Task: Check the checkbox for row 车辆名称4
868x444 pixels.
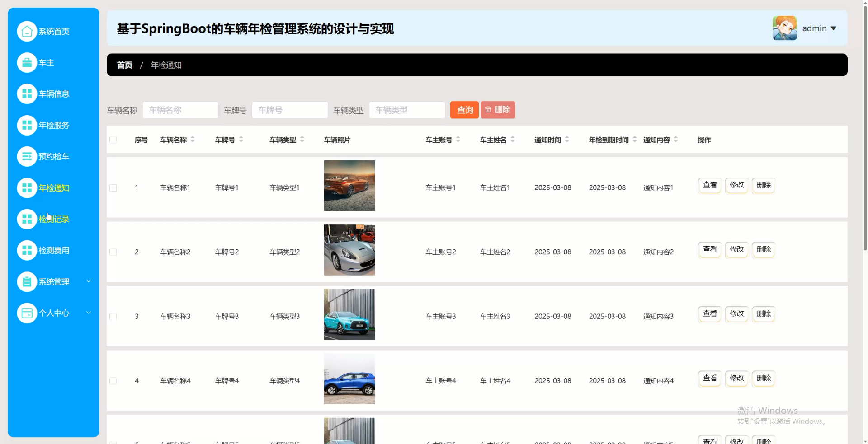Action: (113, 381)
